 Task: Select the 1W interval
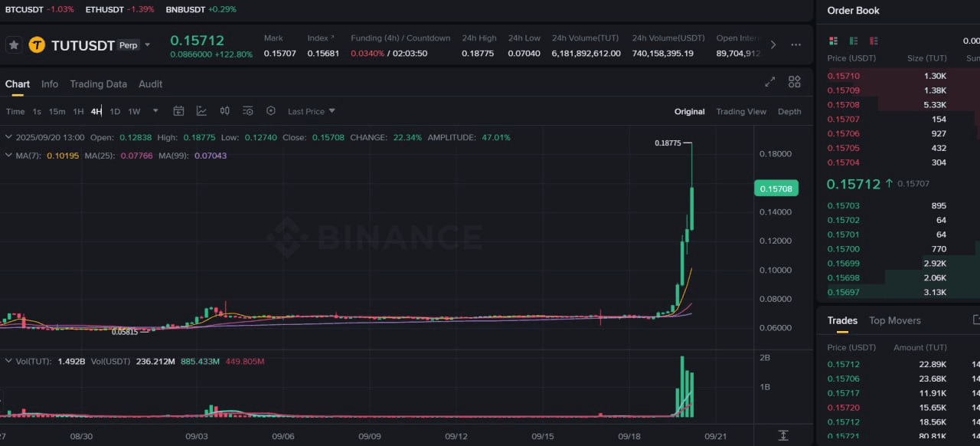click(x=134, y=112)
